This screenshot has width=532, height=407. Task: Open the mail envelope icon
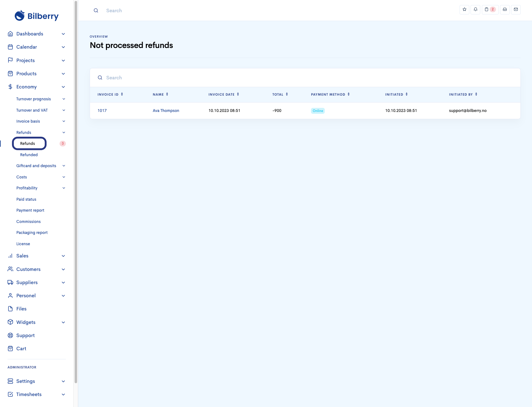coord(516,9)
